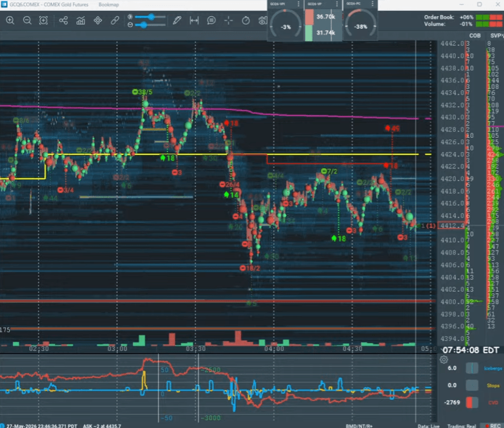Select the SVP column header
The image size is (504, 428).
click(496, 36)
